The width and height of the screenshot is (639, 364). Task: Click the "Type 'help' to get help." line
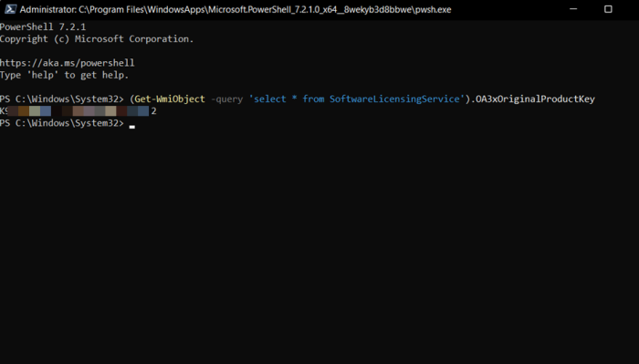[65, 75]
